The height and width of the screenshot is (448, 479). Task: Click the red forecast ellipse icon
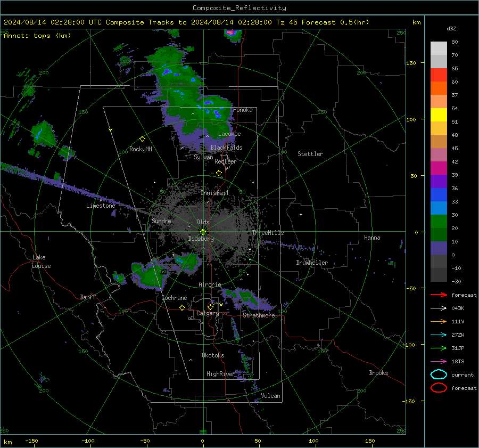(439, 388)
